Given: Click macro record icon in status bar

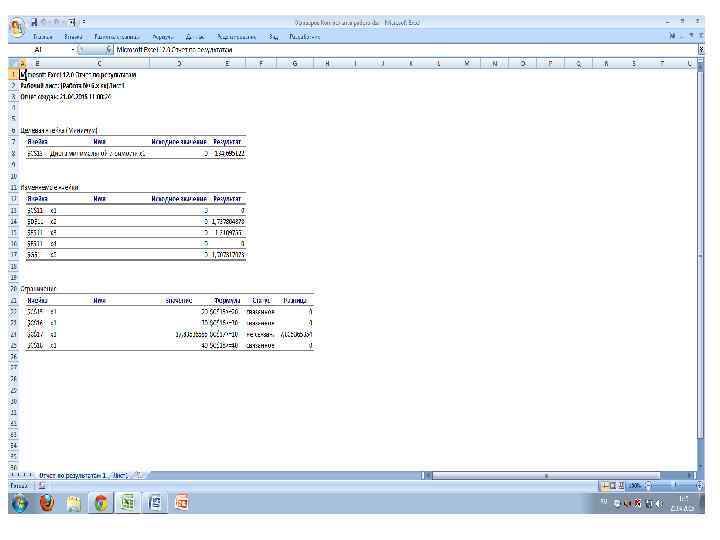Looking at the screenshot, I should coord(42,485).
